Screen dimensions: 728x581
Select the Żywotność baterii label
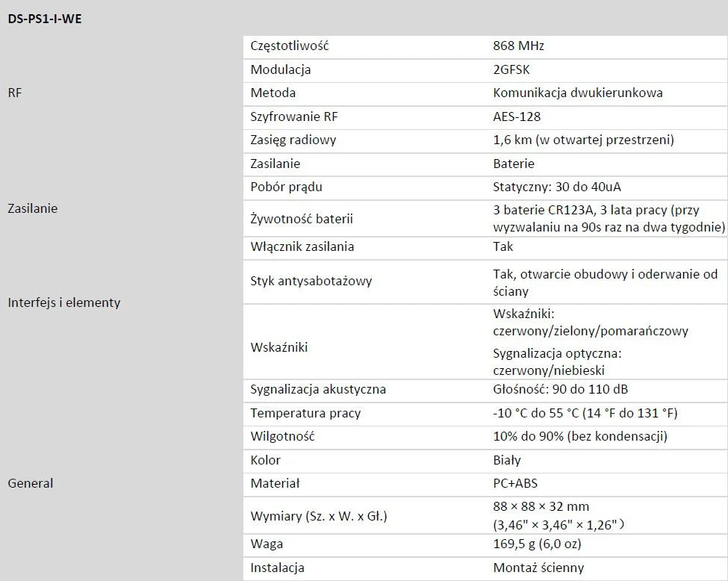pos(301,219)
